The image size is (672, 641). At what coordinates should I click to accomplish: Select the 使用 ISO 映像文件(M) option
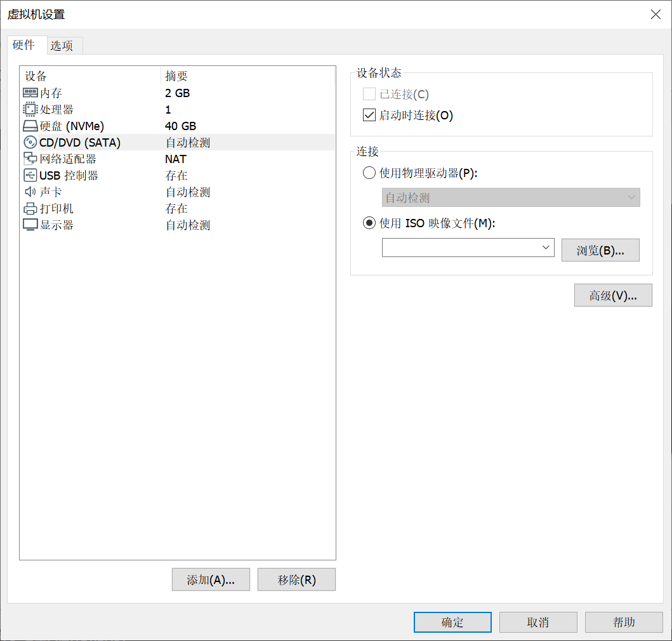pyautogui.click(x=369, y=223)
